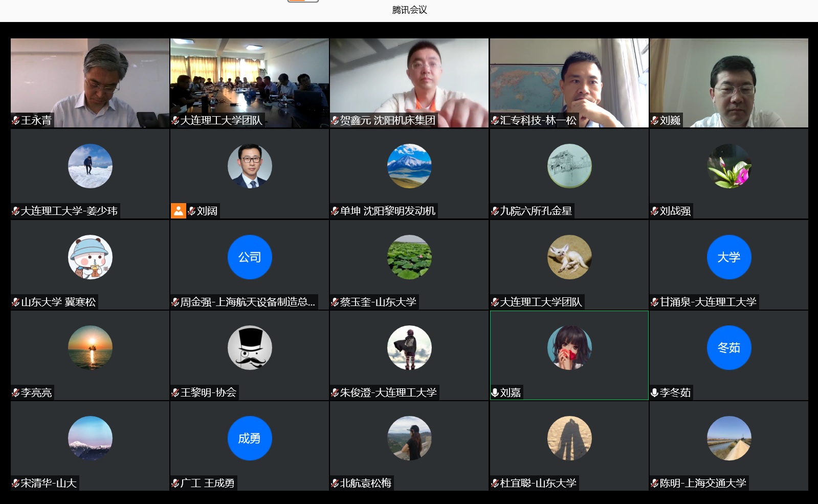Click the muted mic icon of 周金强-上海航天设备制造总

(175, 302)
